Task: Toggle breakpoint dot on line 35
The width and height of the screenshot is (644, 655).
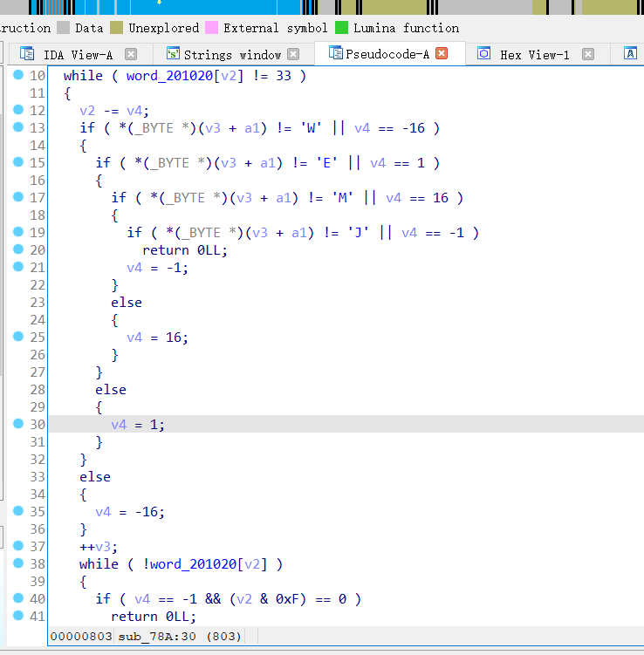Action: pos(18,511)
